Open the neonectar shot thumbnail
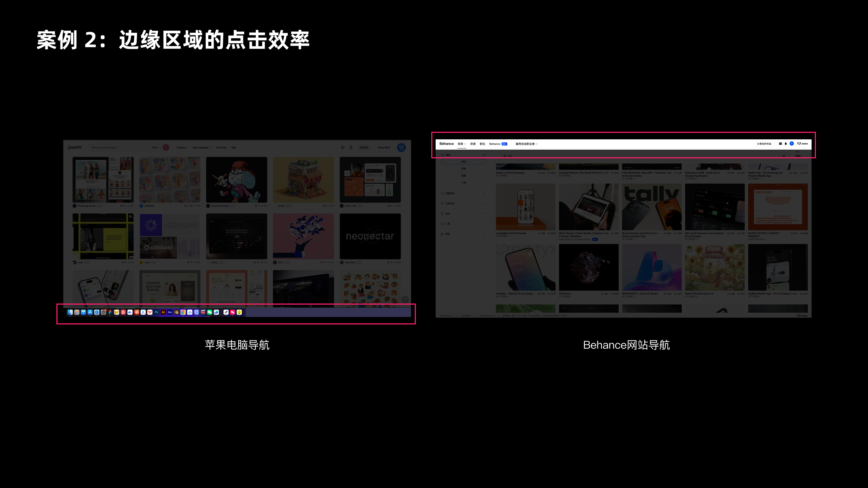 [370, 236]
